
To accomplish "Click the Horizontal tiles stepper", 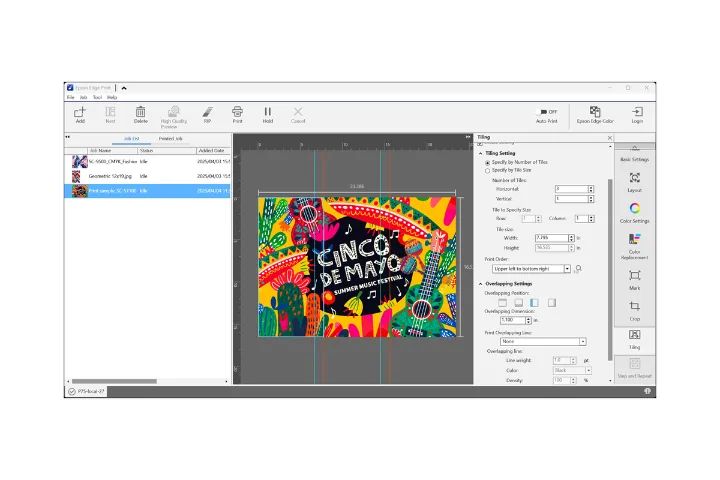I will coord(591,189).
